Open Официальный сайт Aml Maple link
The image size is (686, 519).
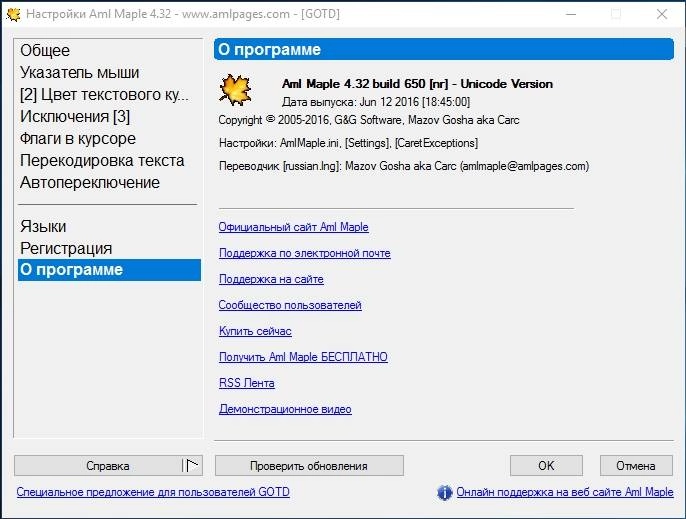(x=294, y=227)
